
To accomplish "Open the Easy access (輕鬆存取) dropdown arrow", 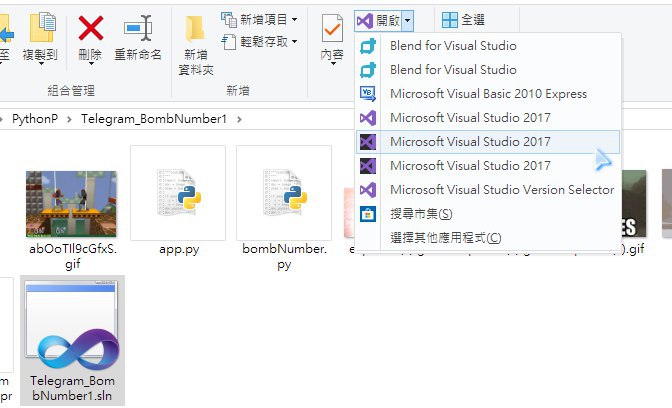I will pyautogui.click(x=294, y=42).
